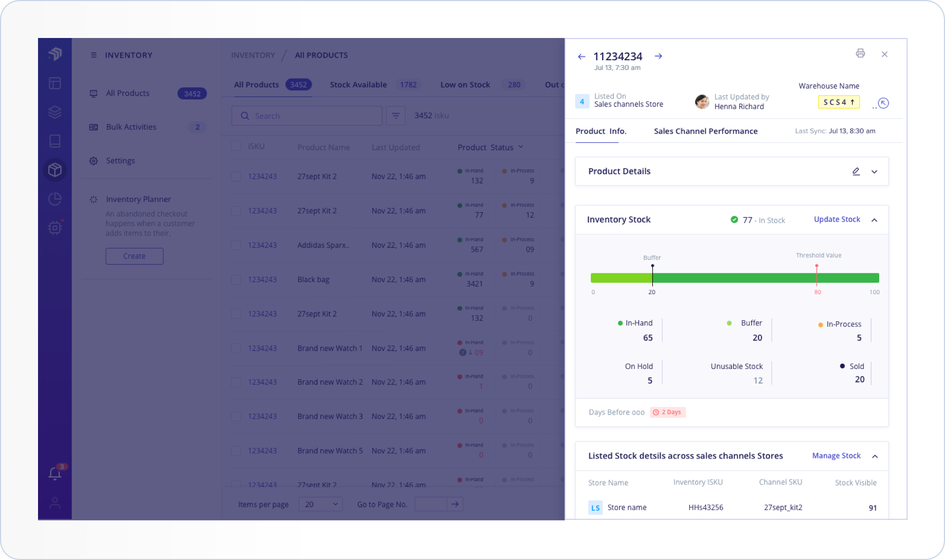
Task: Select the layers stack icon in the sidebar
Action: click(x=55, y=112)
